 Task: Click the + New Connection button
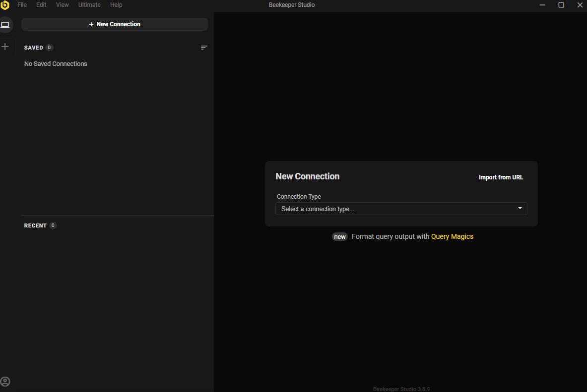point(115,24)
